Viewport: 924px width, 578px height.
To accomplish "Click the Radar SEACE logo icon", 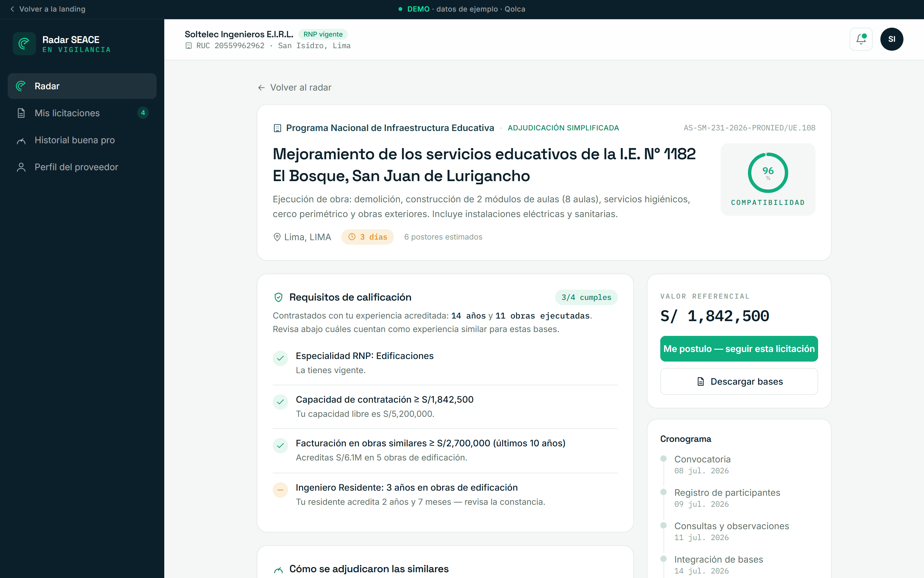I will pyautogui.click(x=24, y=44).
